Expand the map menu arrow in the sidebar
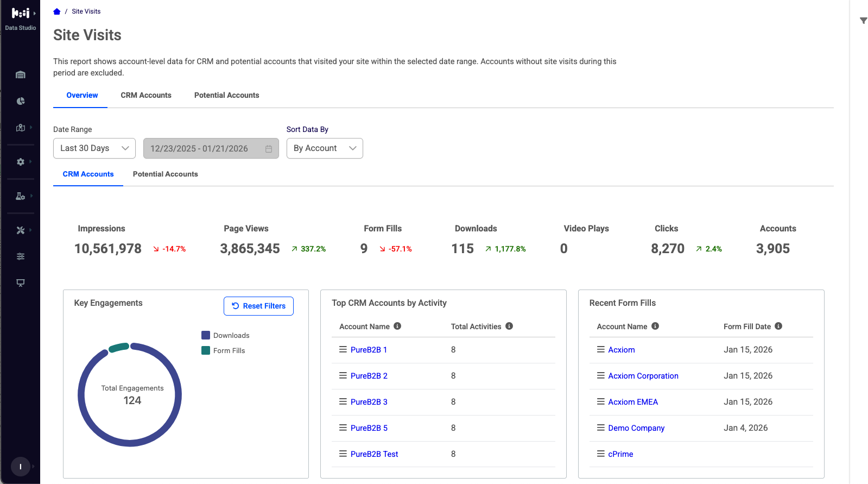This screenshot has height=484, width=868. click(x=31, y=128)
